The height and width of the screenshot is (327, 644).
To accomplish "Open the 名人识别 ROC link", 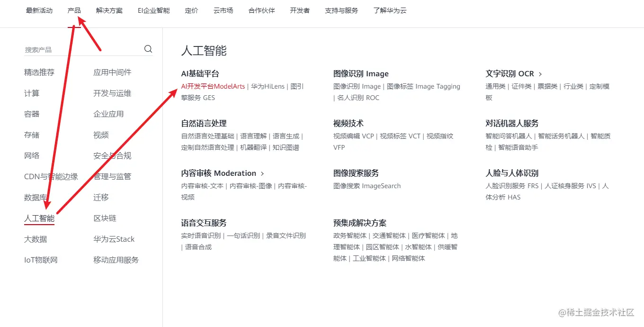I will click(x=358, y=98).
